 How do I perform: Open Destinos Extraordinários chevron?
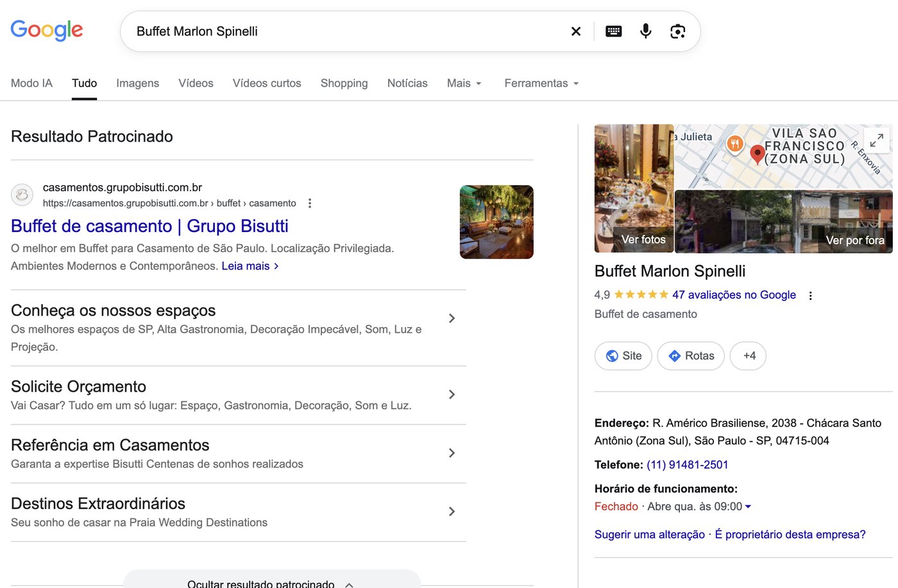click(452, 511)
